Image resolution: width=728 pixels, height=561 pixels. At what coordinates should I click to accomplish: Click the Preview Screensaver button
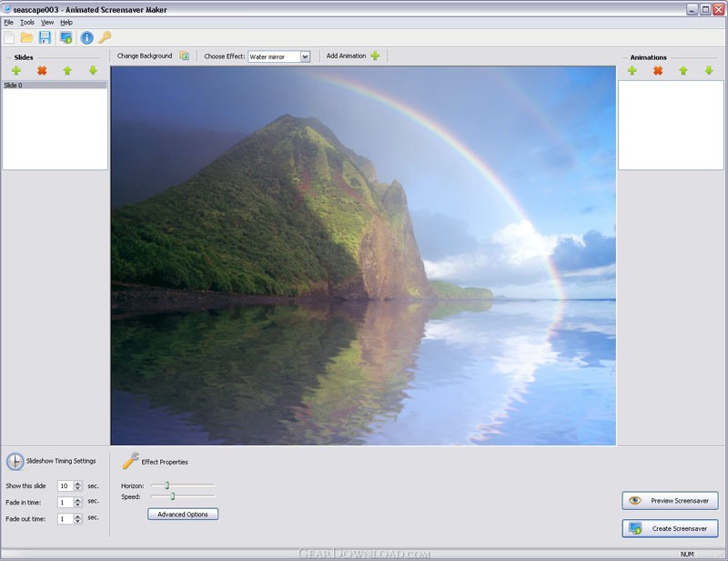point(670,501)
